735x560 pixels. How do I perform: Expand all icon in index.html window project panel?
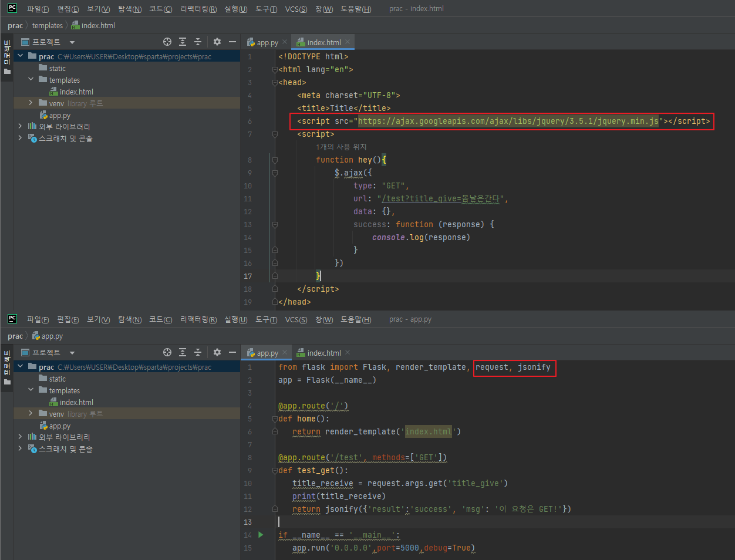[x=183, y=42]
